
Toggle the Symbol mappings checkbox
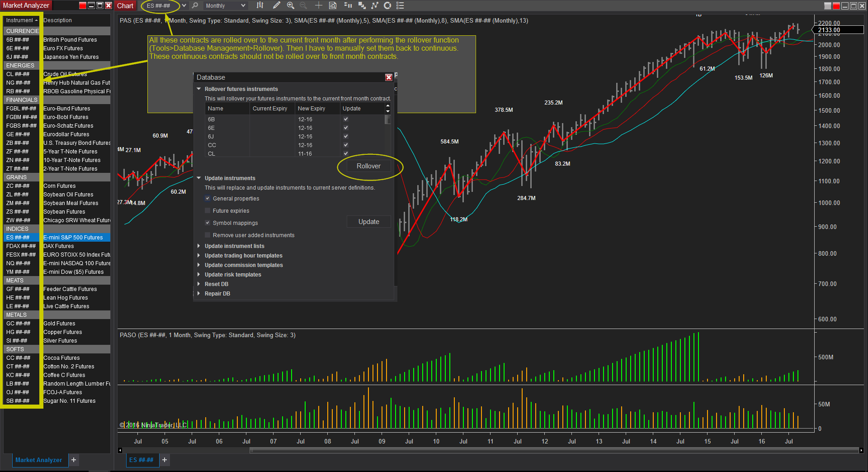tap(208, 223)
